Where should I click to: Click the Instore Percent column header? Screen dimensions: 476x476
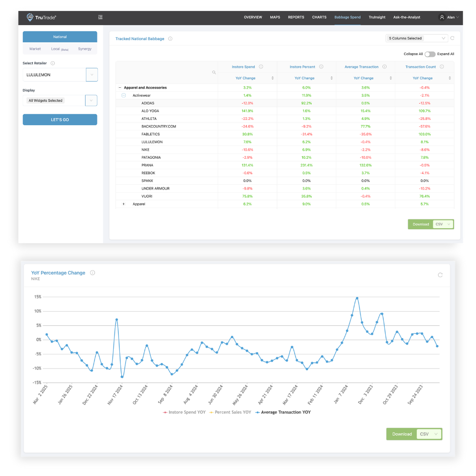(x=302, y=67)
